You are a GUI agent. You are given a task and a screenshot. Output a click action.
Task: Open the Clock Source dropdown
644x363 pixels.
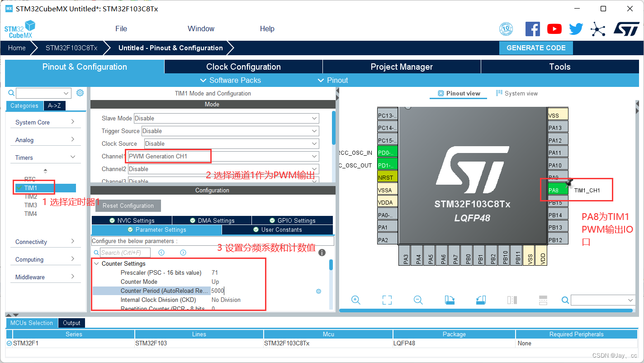coord(232,143)
